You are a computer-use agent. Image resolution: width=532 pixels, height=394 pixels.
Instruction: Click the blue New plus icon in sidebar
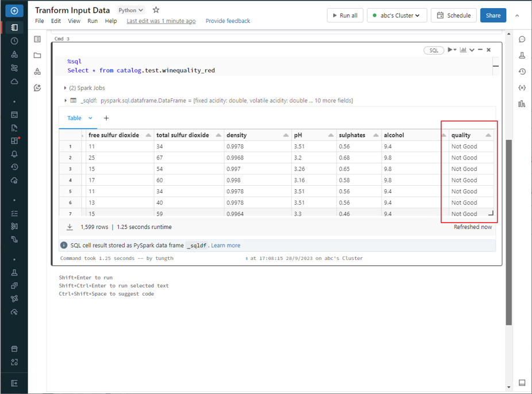pyautogui.click(x=14, y=11)
